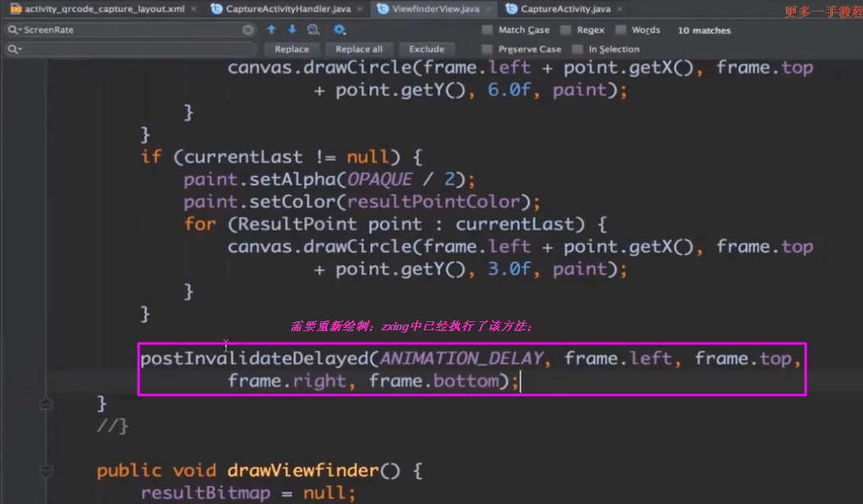Image resolution: width=863 pixels, height=504 pixels.
Task: Click 'drawViewfinder' method name
Action: click(303, 470)
